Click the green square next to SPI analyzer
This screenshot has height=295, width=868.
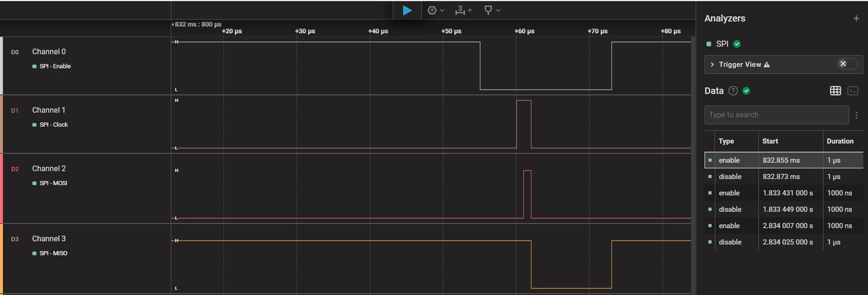(x=708, y=44)
